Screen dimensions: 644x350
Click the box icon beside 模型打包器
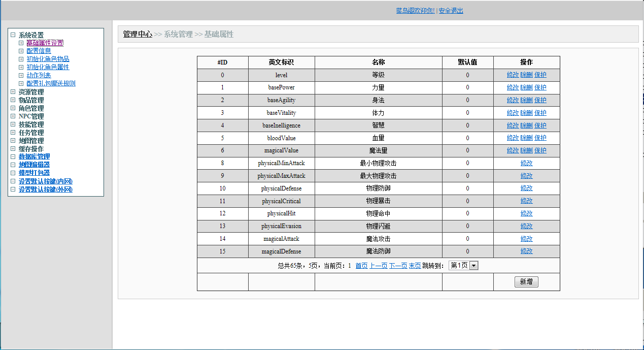(13, 173)
